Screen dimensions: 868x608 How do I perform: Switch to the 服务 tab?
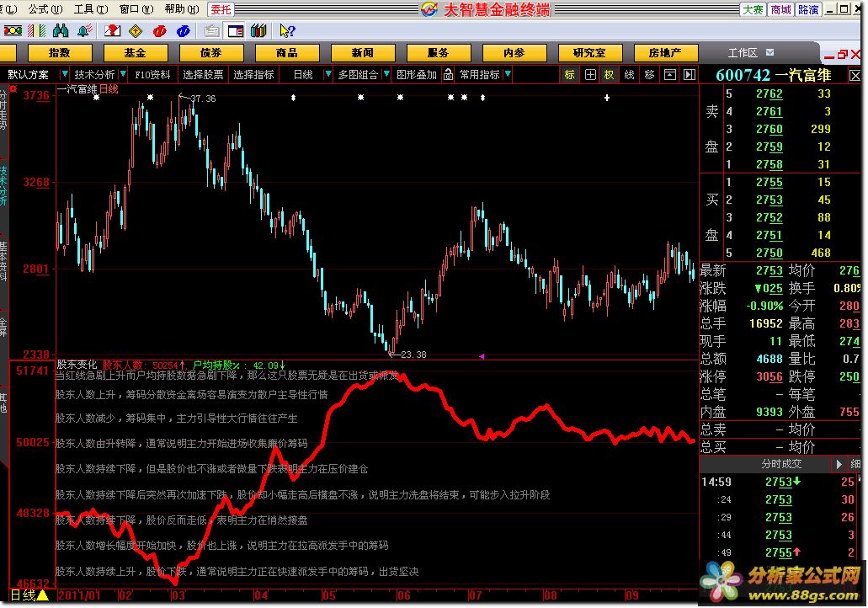[x=439, y=52]
